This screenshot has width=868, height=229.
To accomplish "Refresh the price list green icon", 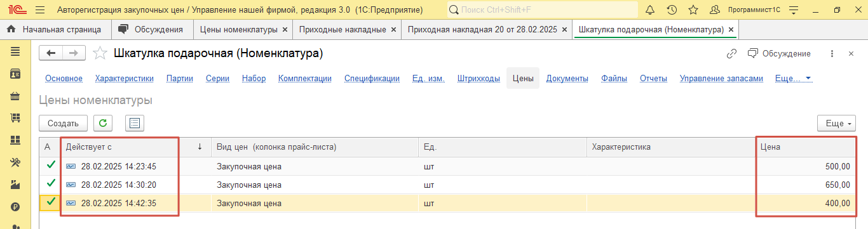I will 103,123.
